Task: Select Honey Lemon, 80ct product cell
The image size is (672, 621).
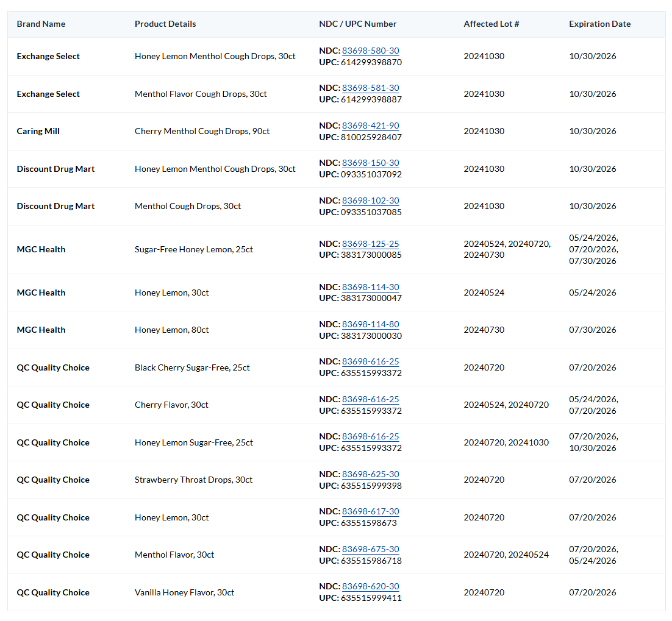Action: 171,330
